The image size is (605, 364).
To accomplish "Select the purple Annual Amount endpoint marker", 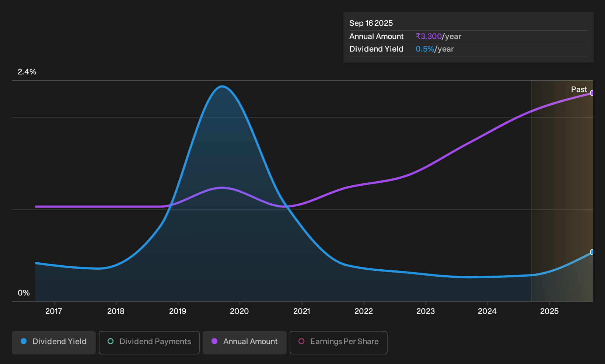I will pos(592,93).
